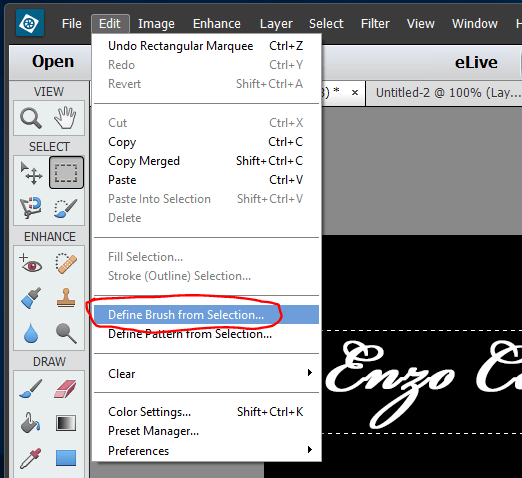This screenshot has height=478, width=522.
Task: Select the blue Rectangle shape tool
Action: pyautogui.click(x=66, y=458)
